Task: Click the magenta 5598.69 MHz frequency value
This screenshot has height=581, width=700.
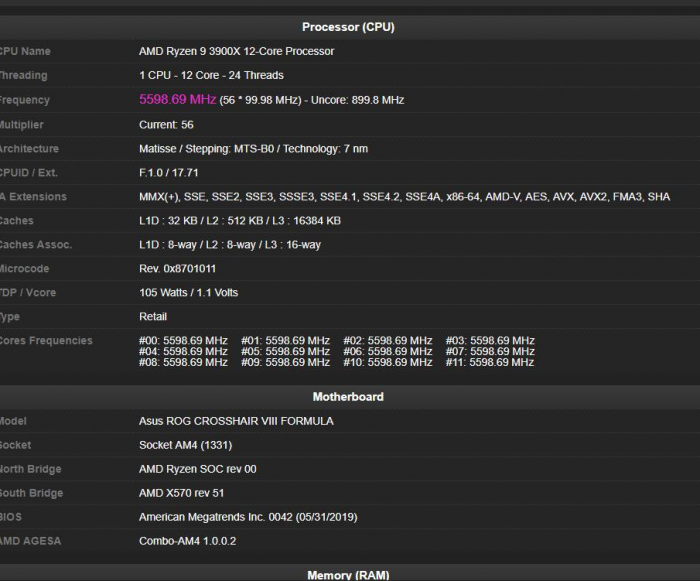Action: tap(177, 100)
